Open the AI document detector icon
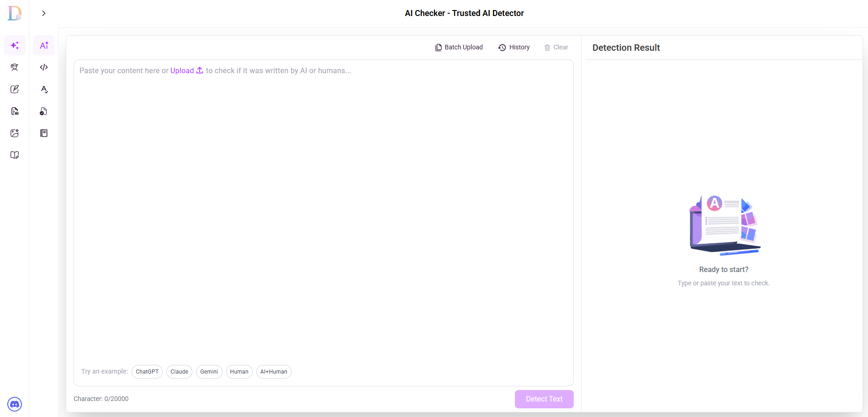The image size is (868, 417). point(14,111)
